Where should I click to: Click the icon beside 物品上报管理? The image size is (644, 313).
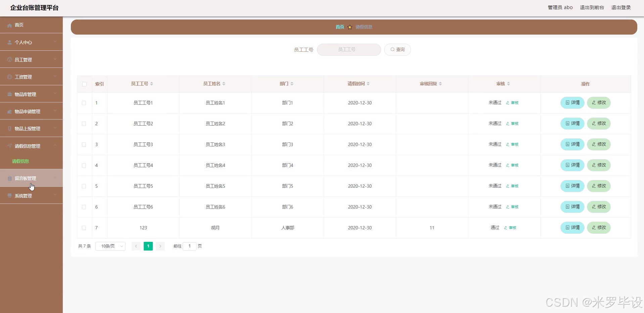pos(10,129)
